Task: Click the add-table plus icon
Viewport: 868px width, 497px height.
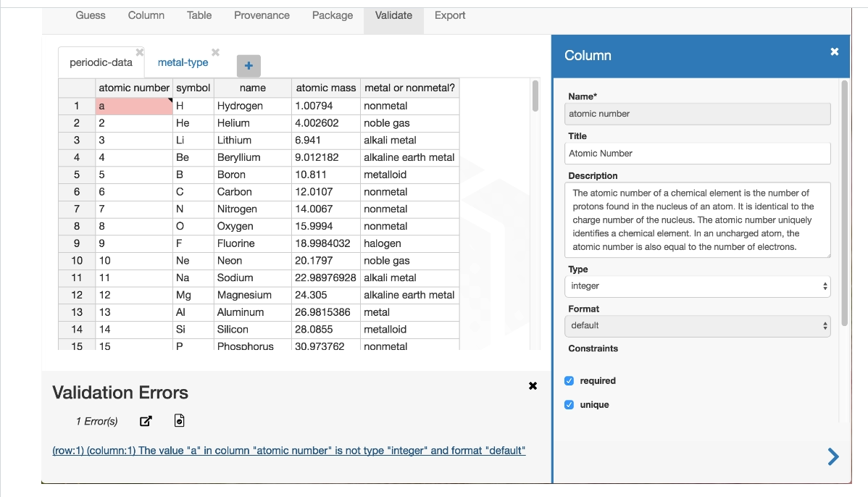Action: pos(249,65)
